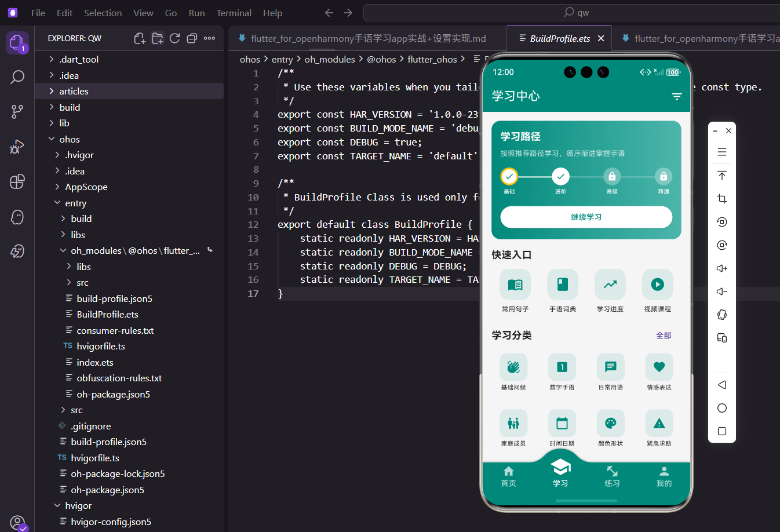Viewport: 780px width, 532px height.
Task: Click emulator volume up icon
Action: (x=722, y=268)
